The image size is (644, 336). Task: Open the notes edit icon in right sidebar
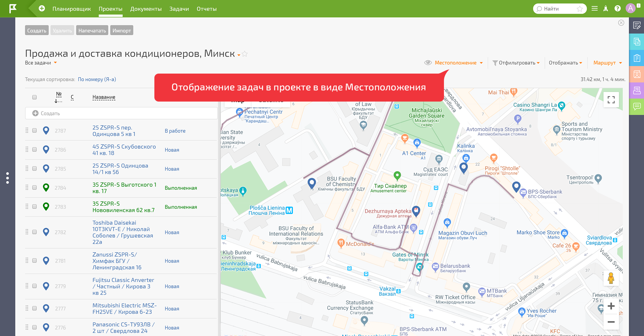[637, 26]
